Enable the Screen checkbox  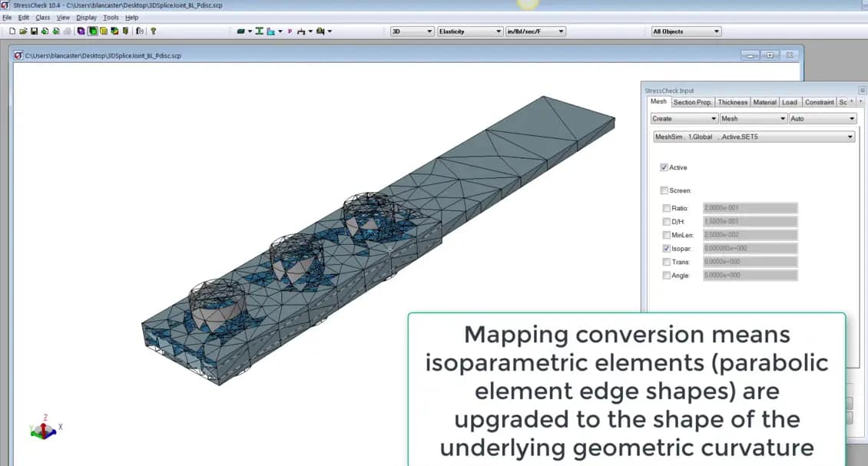point(664,190)
